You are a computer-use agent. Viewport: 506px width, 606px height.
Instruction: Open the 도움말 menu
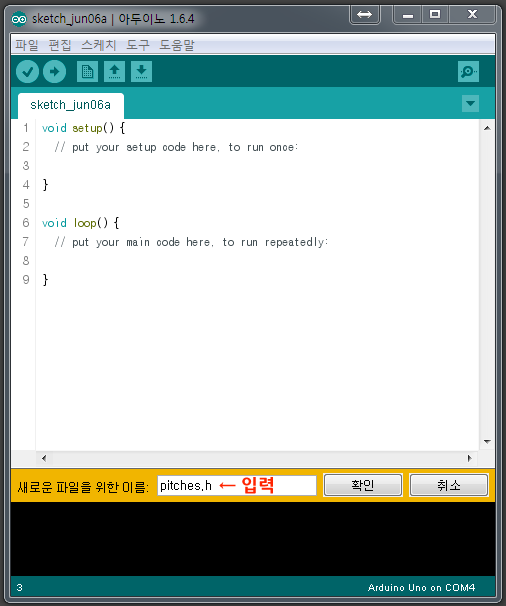[x=177, y=45]
